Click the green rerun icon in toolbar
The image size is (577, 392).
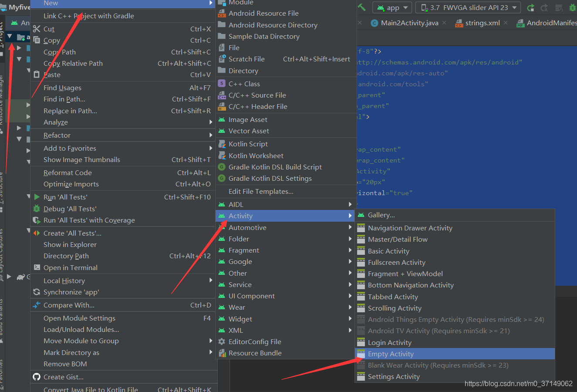pos(530,7)
